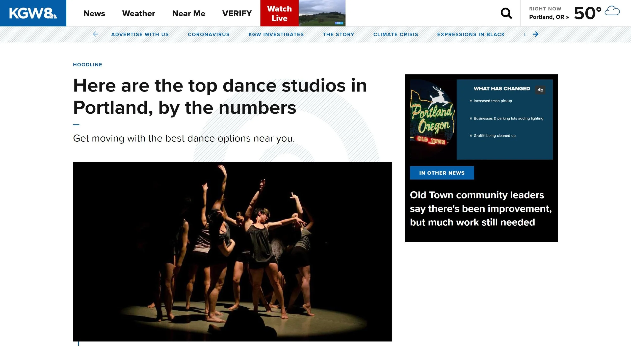Click the HOODLINE category label
Image resolution: width=631 pixels, height=364 pixels.
pyautogui.click(x=88, y=65)
